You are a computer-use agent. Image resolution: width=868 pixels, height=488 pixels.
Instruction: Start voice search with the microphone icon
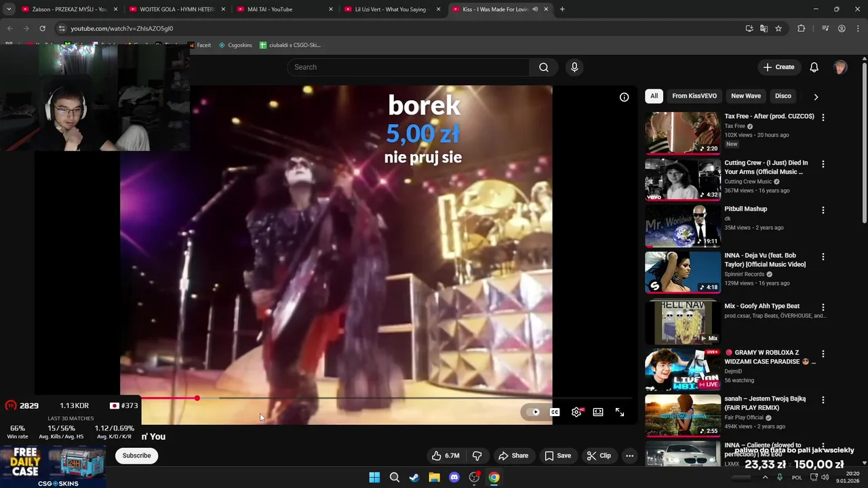(x=574, y=67)
